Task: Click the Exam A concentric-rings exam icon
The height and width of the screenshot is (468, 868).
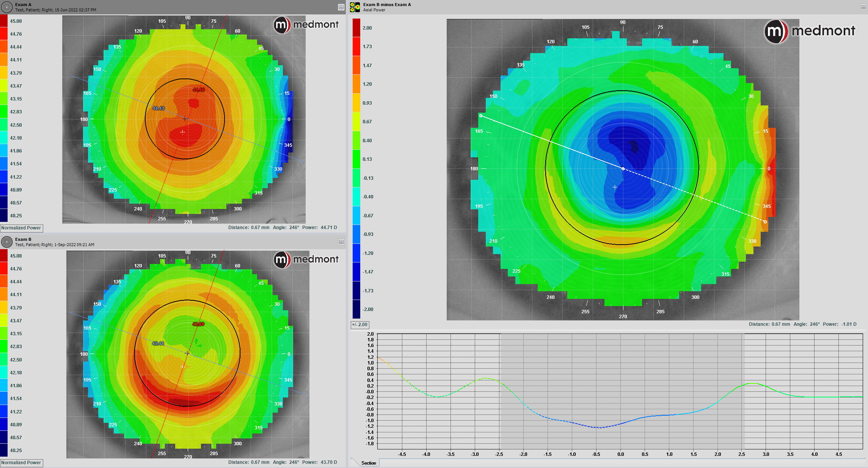Action: [x=6, y=7]
